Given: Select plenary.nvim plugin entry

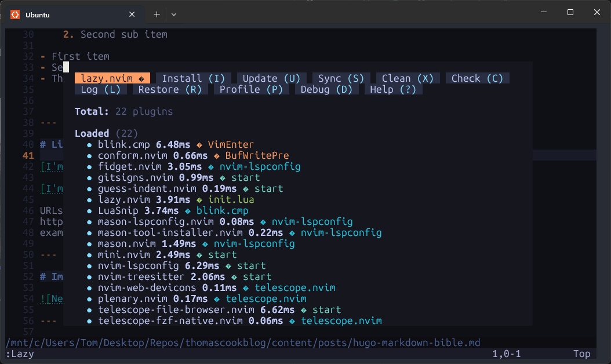Looking at the screenshot, I should [133, 299].
